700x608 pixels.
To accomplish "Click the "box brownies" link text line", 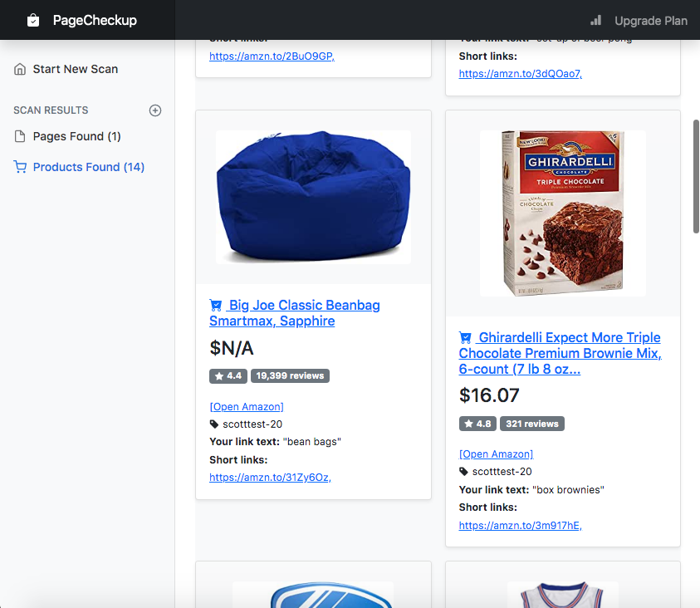I will point(531,490).
